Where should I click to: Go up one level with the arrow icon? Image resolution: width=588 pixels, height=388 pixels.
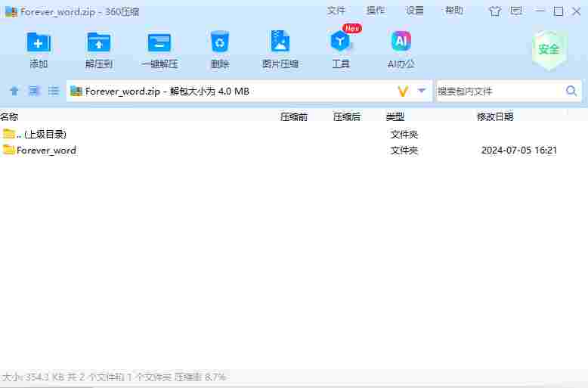pos(14,91)
